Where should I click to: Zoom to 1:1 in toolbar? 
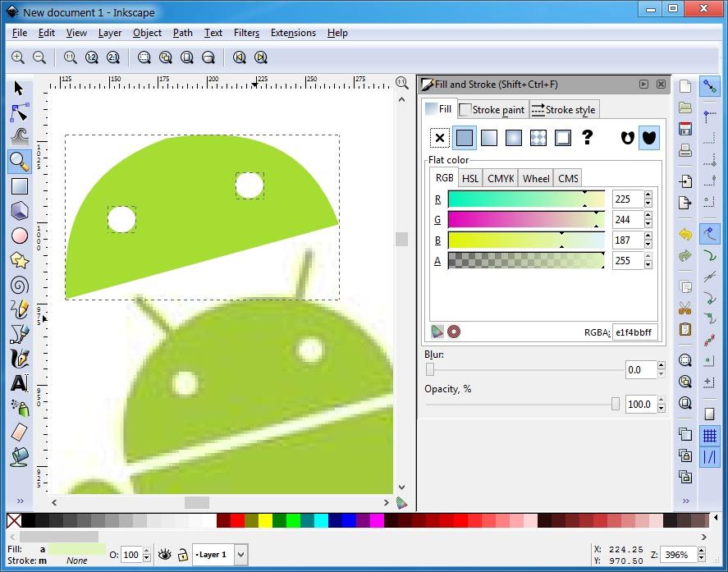click(x=70, y=57)
